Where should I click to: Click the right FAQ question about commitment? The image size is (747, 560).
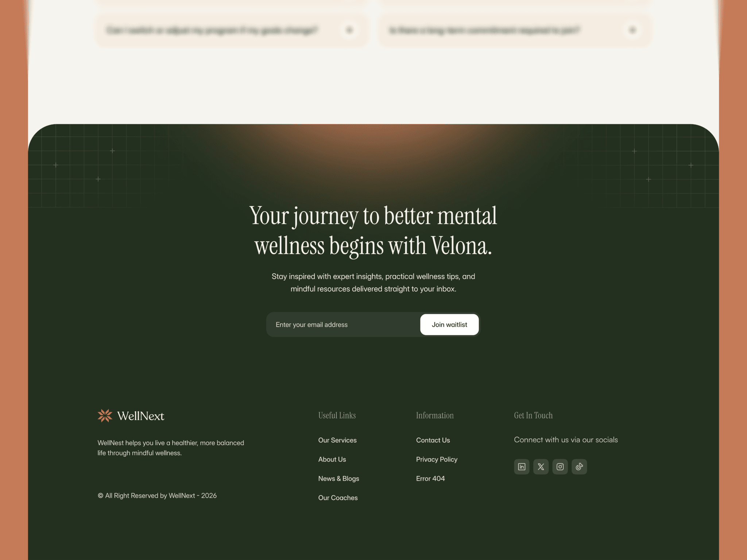pyautogui.click(x=485, y=30)
